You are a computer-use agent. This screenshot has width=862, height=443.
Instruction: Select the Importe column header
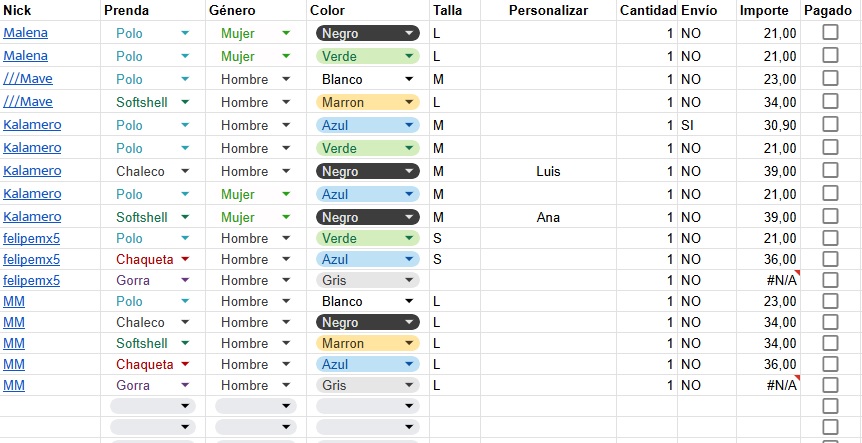(764, 10)
